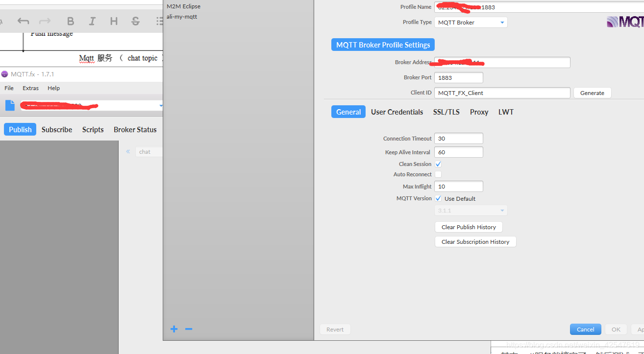
Task: Click the Generate client ID button
Action: (592, 93)
